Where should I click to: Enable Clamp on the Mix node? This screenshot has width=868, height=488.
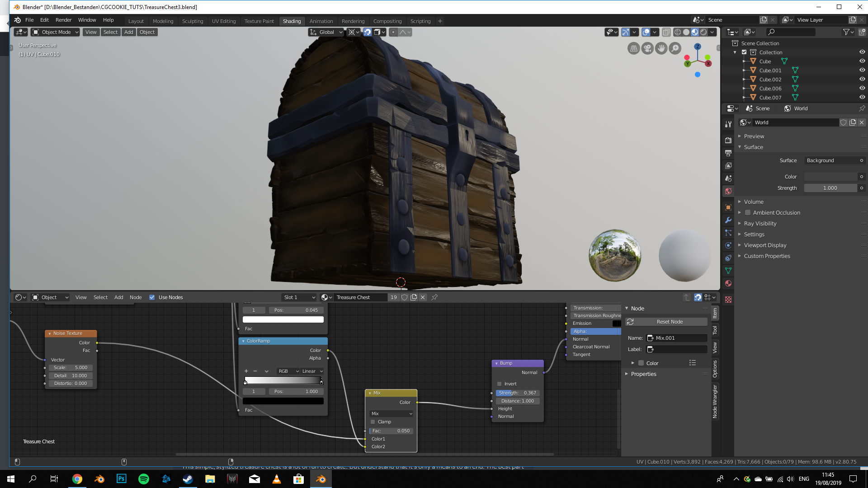373,422
